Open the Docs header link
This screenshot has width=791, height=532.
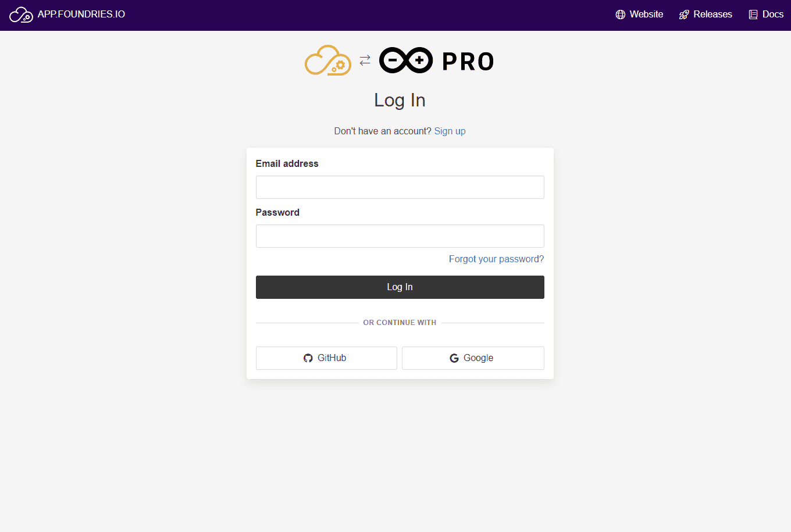coord(772,15)
